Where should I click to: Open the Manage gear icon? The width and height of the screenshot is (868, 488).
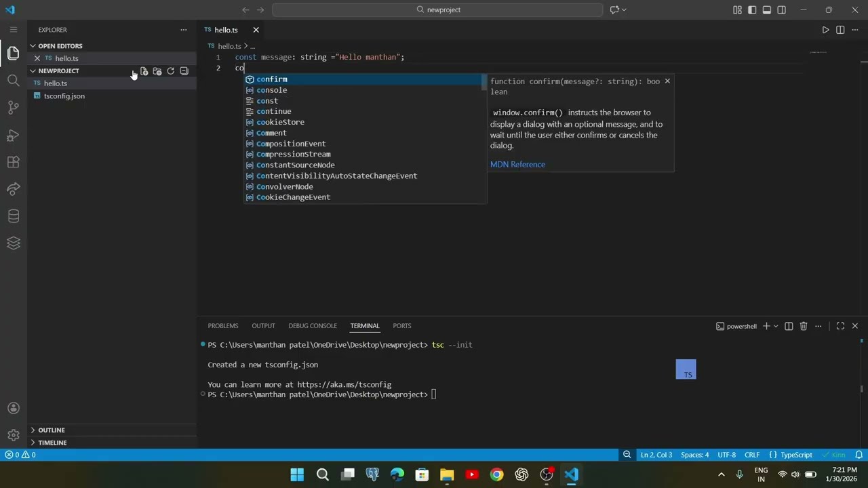pos(13,435)
